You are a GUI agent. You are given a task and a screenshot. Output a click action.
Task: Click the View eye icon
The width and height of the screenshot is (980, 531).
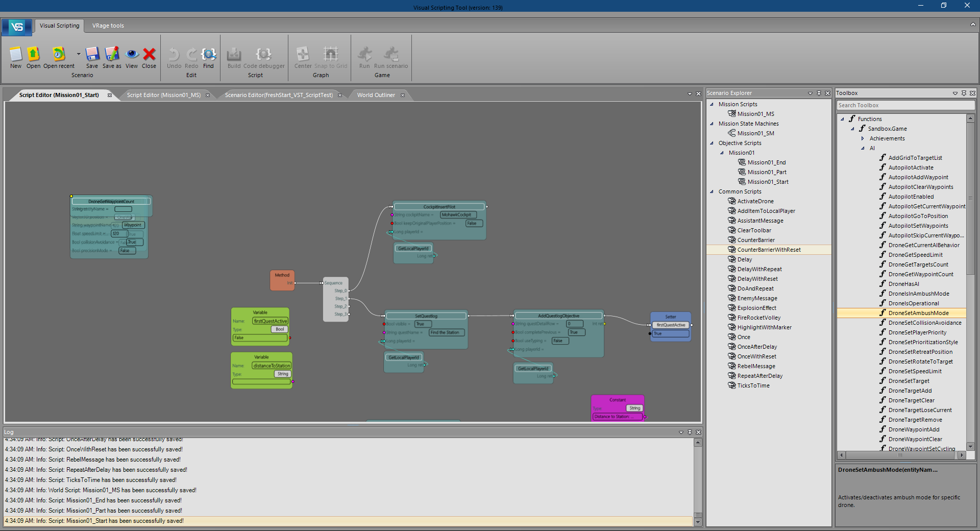tap(132, 54)
